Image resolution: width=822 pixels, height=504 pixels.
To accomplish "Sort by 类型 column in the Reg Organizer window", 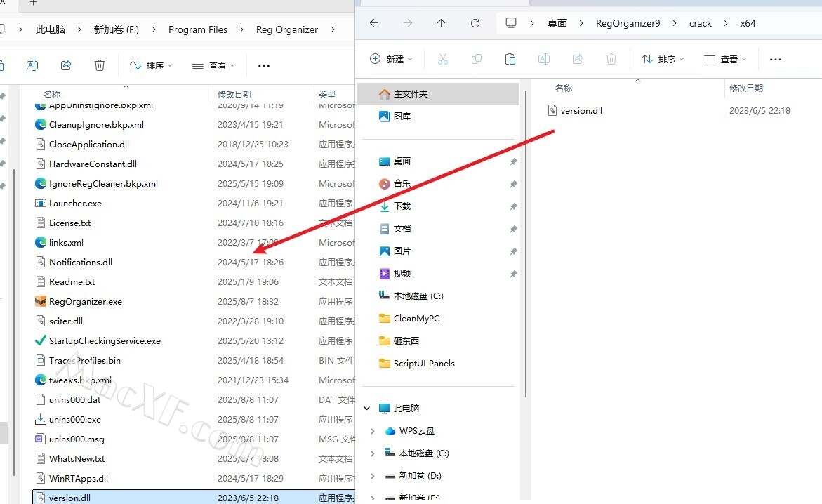I will pyautogui.click(x=327, y=94).
